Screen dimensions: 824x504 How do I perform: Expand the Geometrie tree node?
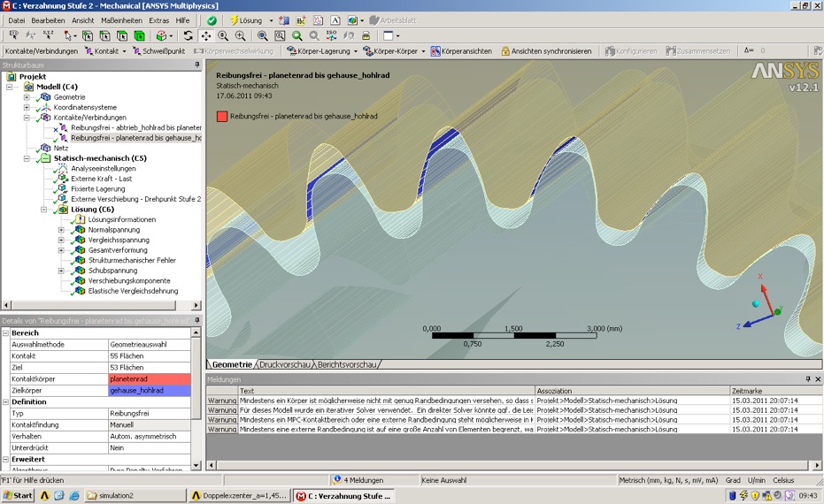click(x=27, y=97)
